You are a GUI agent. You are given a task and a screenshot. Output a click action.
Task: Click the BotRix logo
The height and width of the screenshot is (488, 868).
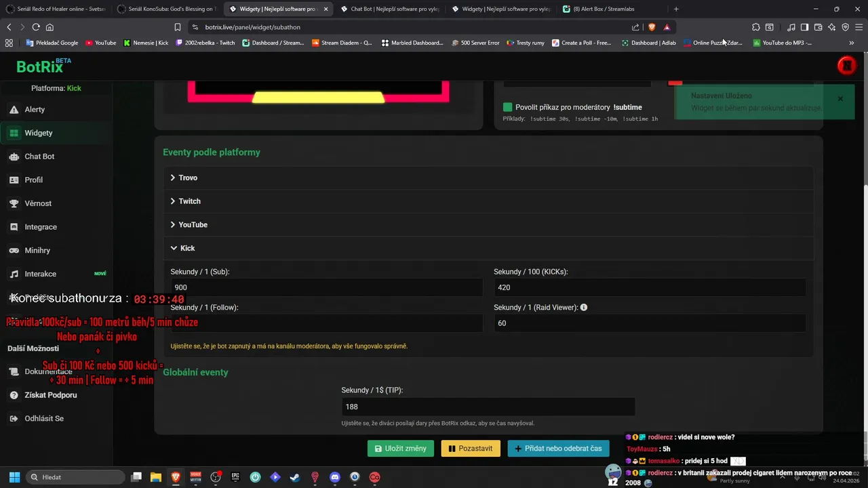(43, 66)
